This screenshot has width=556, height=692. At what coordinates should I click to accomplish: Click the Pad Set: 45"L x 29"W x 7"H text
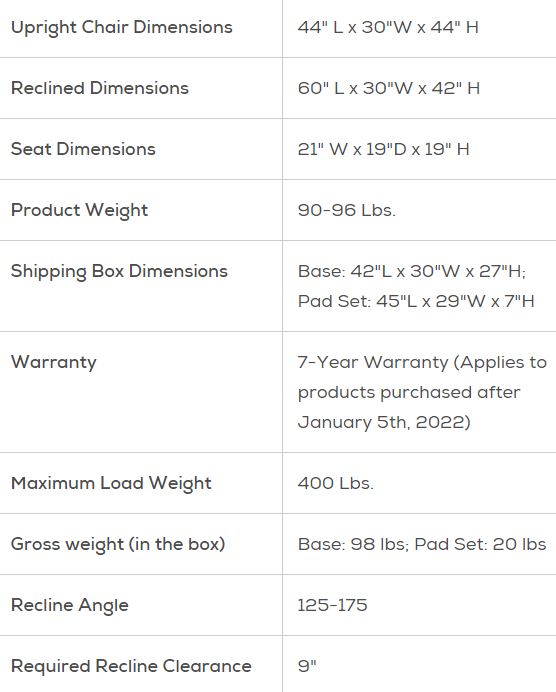[416, 301]
